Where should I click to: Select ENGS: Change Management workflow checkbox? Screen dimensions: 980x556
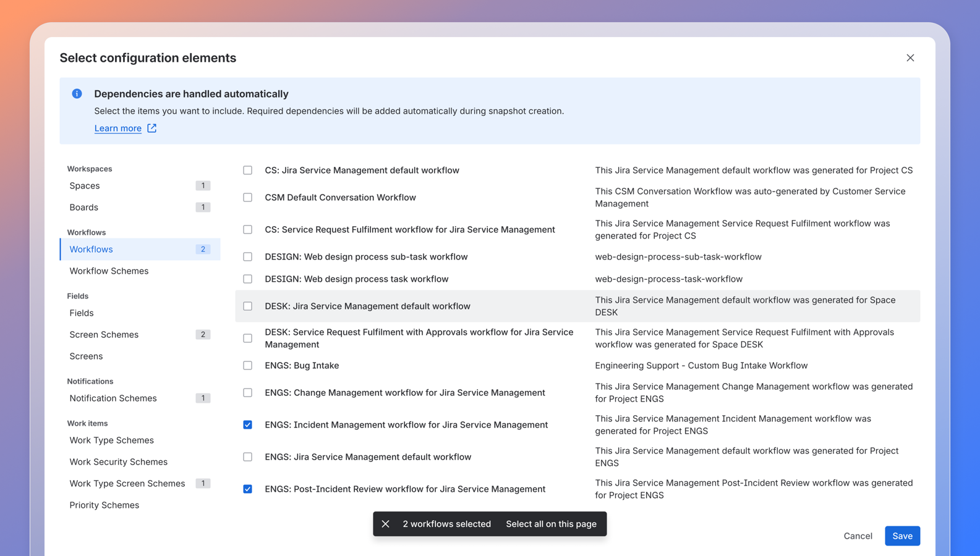tap(247, 393)
